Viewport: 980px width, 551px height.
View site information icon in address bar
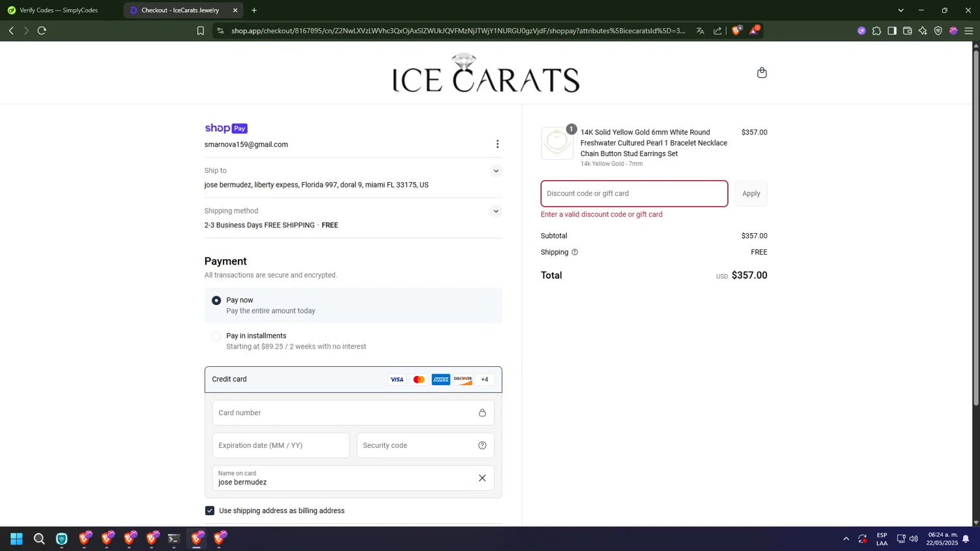click(x=220, y=31)
